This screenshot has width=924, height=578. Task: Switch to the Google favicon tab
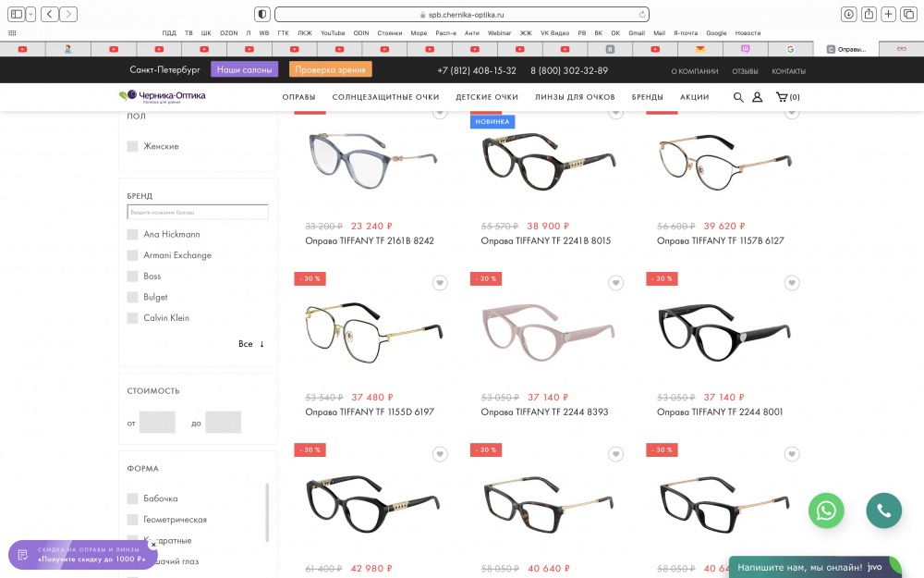tap(790, 50)
